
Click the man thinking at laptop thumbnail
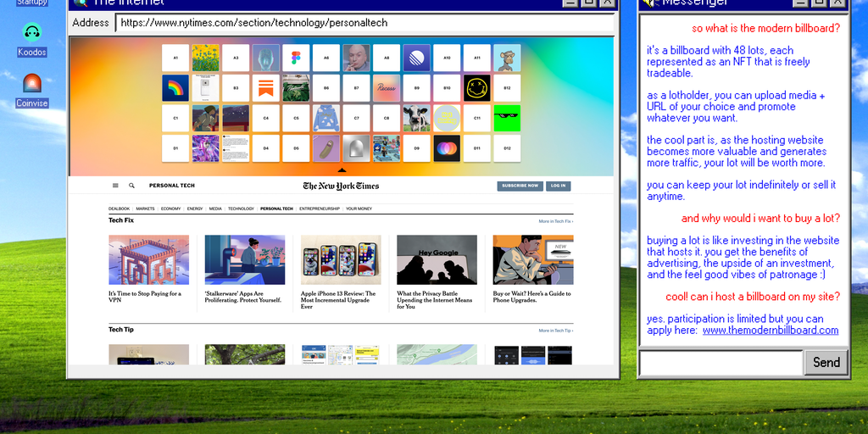533,260
